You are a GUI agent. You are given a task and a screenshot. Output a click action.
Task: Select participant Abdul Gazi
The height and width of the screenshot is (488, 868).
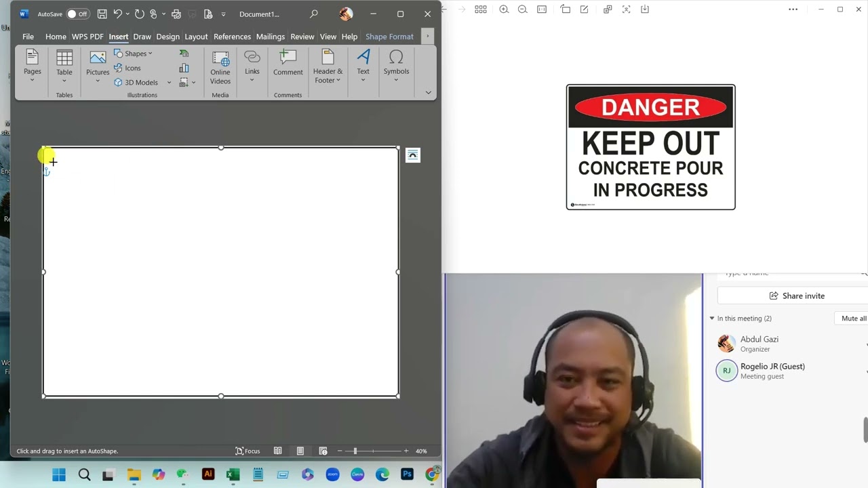coord(759,344)
